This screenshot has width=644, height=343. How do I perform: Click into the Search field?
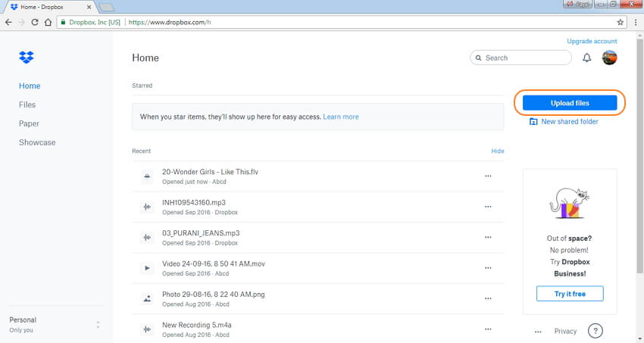coord(524,58)
